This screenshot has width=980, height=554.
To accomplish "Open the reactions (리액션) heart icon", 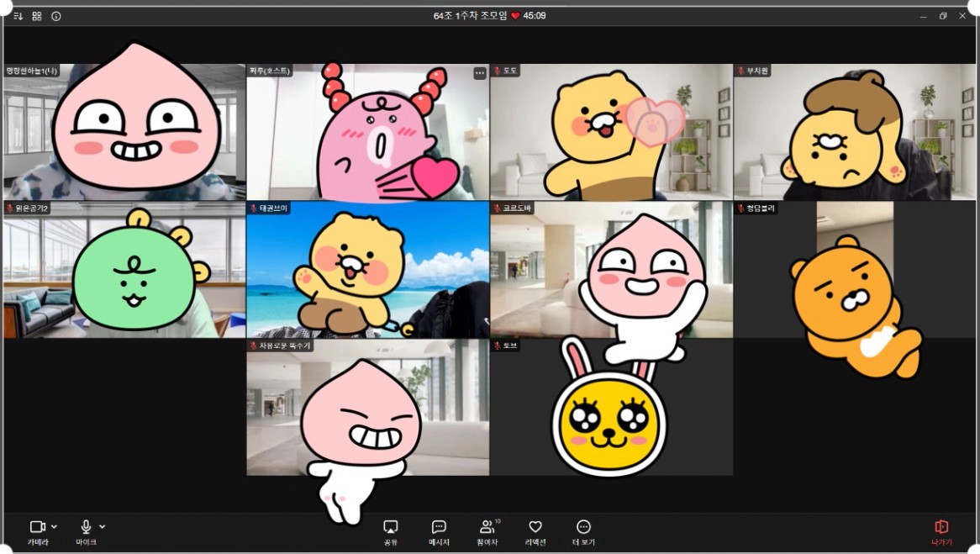I will pyautogui.click(x=535, y=527).
